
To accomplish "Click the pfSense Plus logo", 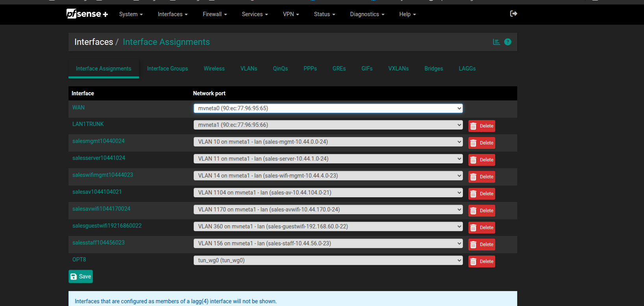I will pos(87,14).
